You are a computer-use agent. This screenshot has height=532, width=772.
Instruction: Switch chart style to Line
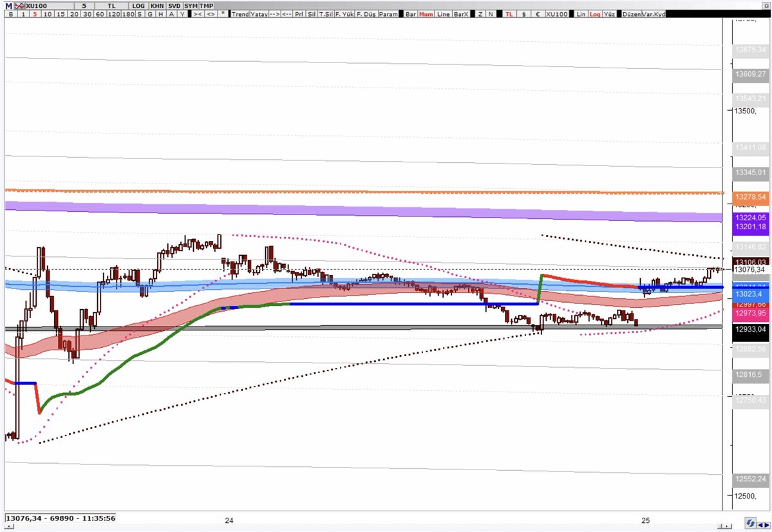pyautogui.click(x=444, y=14)
